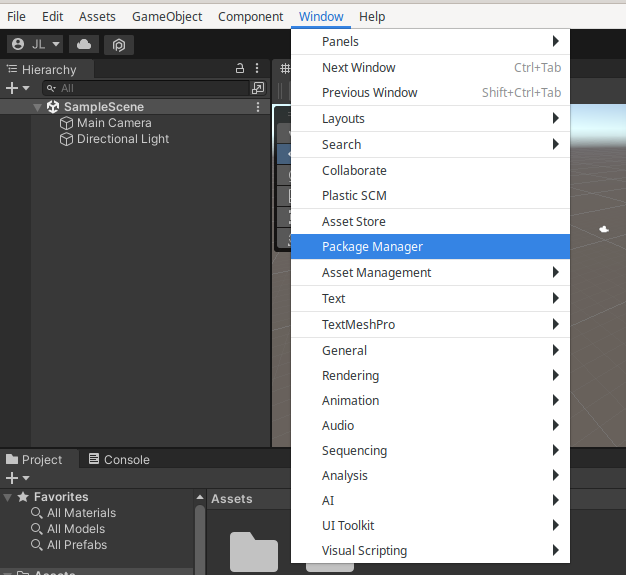
Task: Open the account JL dropdown
Action: click(x=35, y=44)
